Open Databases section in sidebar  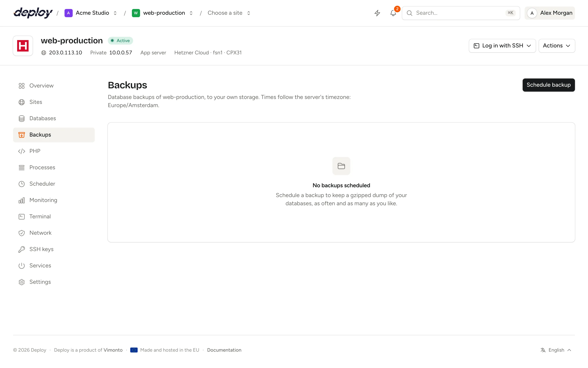click(54, 118)
